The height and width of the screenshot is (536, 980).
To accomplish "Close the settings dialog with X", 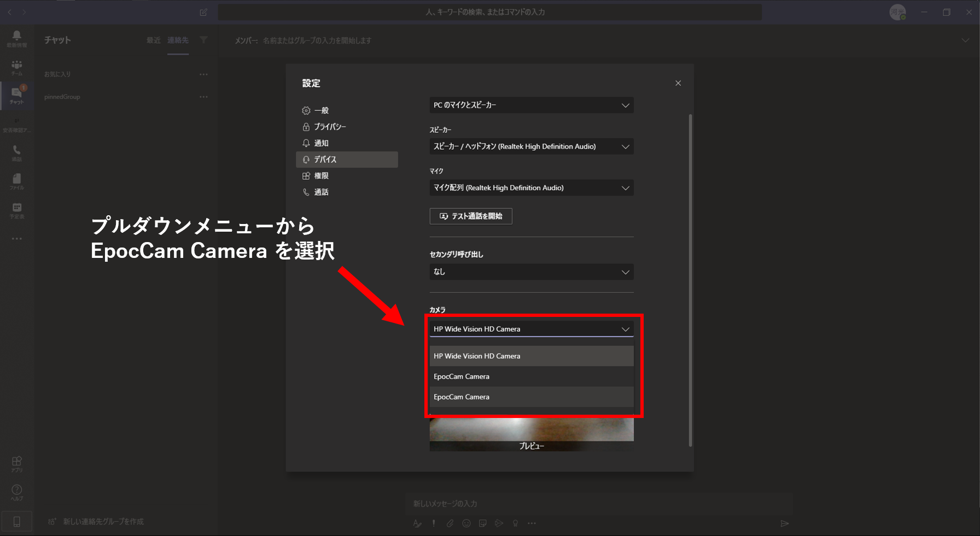I will click(678, 83).
